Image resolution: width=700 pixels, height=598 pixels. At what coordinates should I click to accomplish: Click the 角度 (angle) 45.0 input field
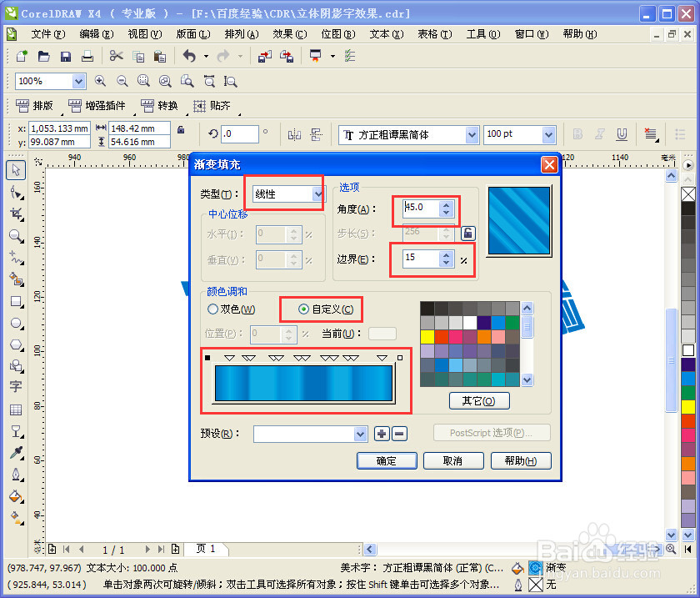coord(421,209)
